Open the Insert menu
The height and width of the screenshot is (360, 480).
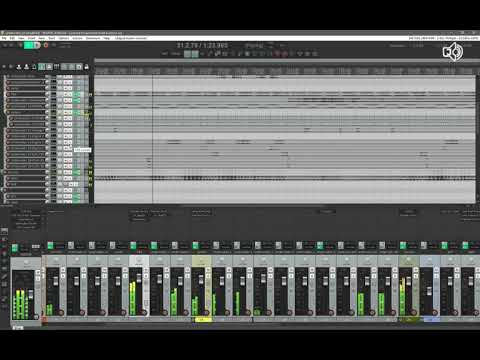(32, 38)
